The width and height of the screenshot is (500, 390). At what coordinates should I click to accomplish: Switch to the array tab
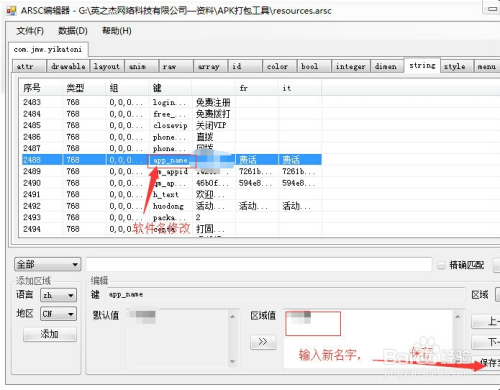211,66
